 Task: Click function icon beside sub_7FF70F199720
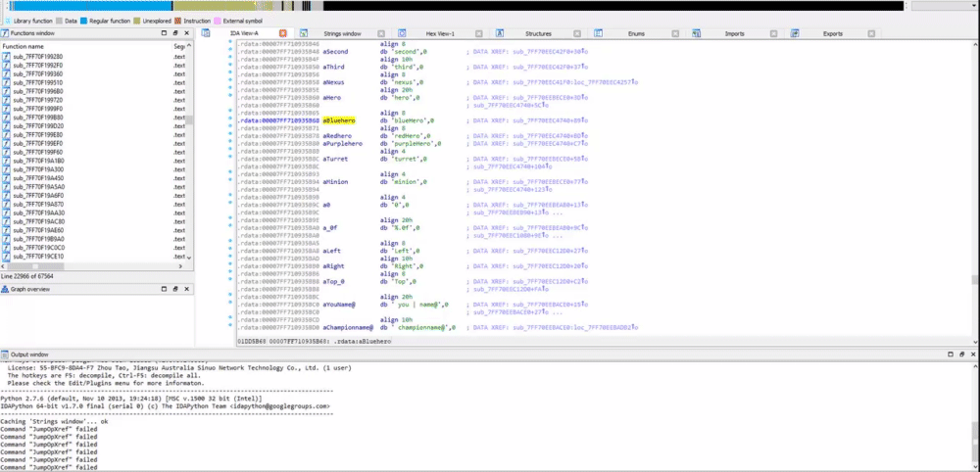(6, 100)
